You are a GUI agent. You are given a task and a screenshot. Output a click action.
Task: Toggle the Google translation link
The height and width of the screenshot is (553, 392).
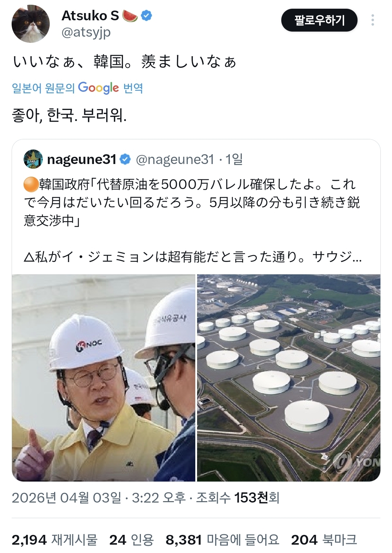pos(77,88)
